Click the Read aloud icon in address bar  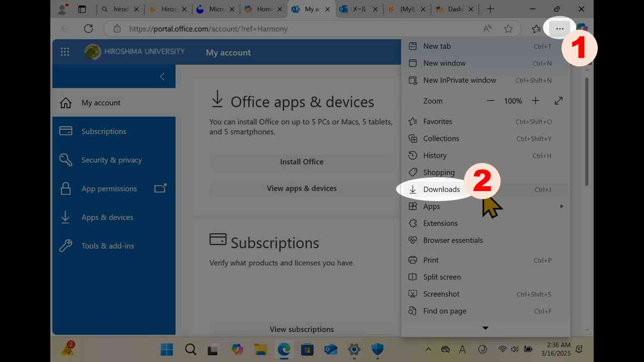point(487,29)
